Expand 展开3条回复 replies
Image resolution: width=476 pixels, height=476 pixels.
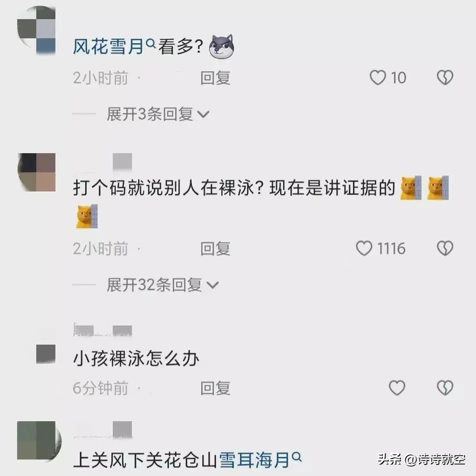click(158, 114)
